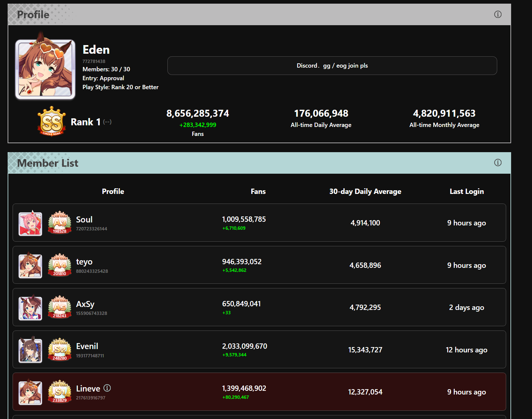Click Lineve's fan gain +80,290,467

[236, 397]
